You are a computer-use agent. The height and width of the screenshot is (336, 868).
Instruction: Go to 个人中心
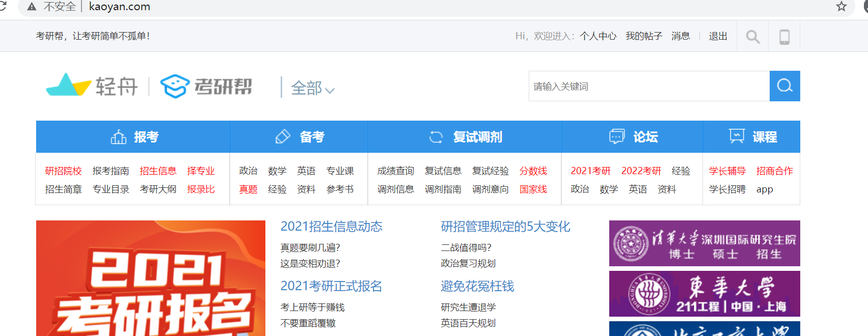598,36
